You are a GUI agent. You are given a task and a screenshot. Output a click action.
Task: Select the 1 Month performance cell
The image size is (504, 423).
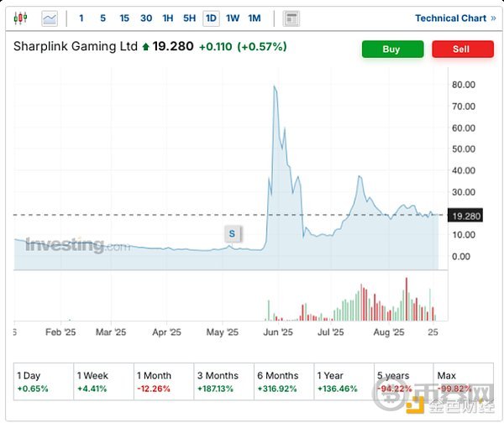[x=164, y=382]
